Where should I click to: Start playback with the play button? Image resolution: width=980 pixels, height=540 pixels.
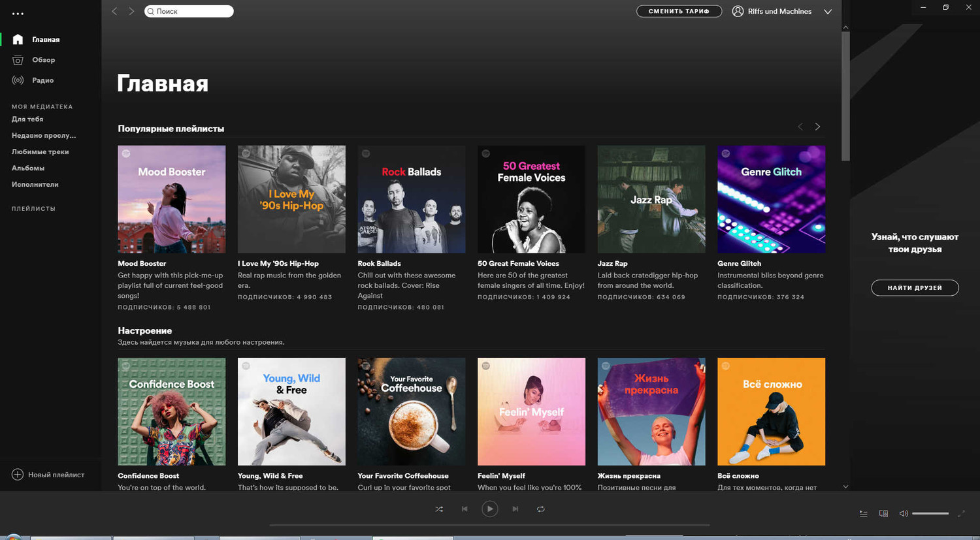[x=490, y=509]
